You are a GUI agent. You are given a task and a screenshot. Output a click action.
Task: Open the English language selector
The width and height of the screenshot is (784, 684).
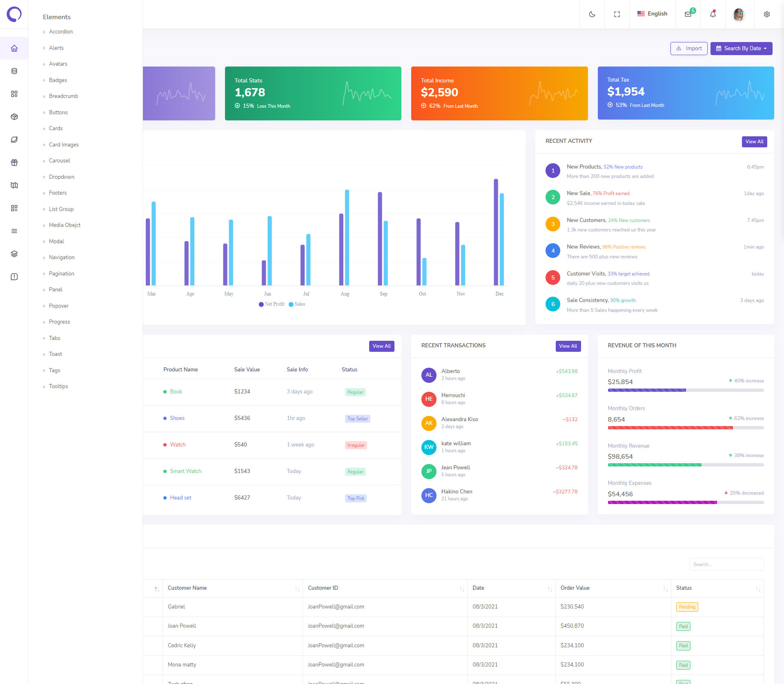(652, 14)
